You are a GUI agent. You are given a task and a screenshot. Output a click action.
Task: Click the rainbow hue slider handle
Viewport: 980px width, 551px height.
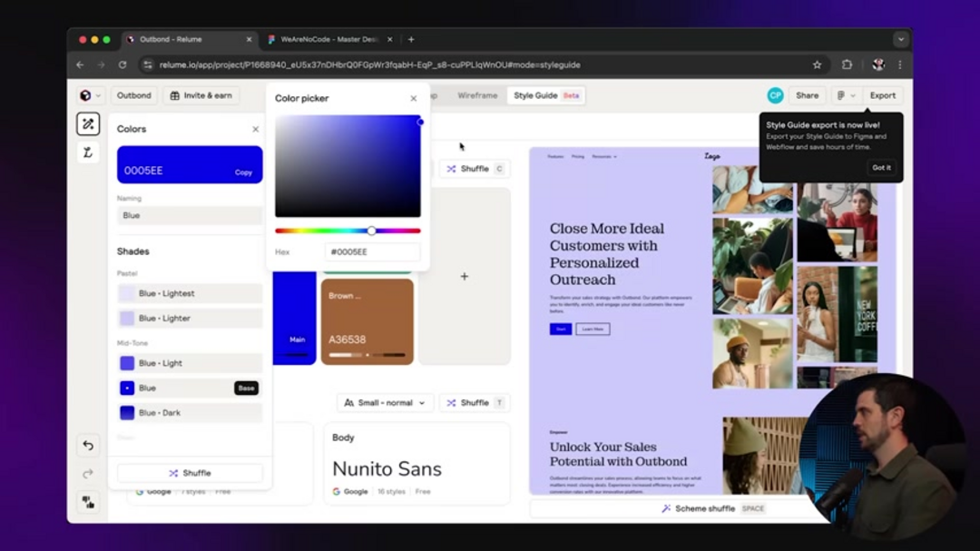pos(371,231)
